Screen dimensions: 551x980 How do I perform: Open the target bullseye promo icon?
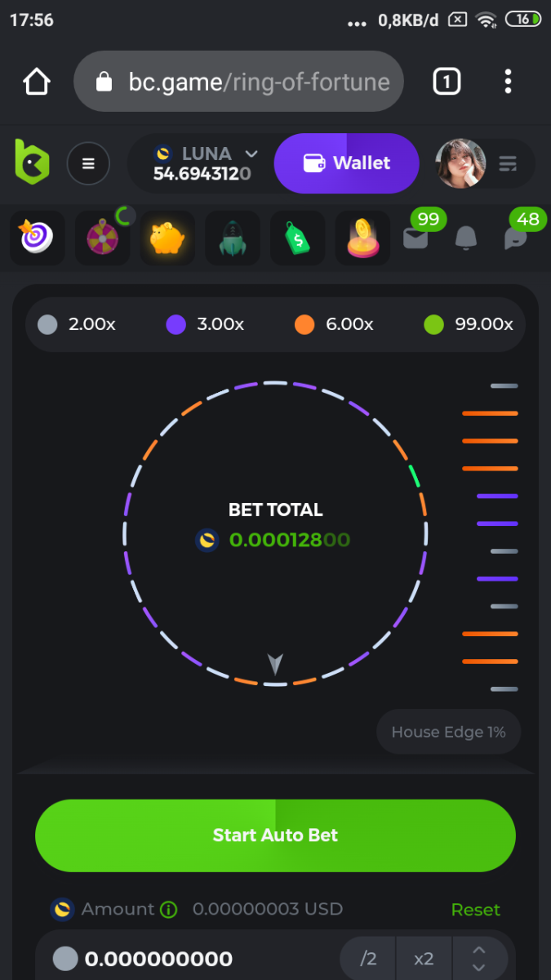coord(37,238)
